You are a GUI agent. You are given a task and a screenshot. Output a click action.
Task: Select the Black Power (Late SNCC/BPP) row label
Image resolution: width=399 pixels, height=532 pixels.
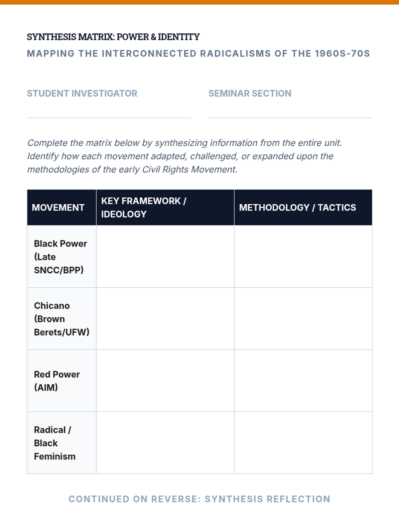point(61,257)
